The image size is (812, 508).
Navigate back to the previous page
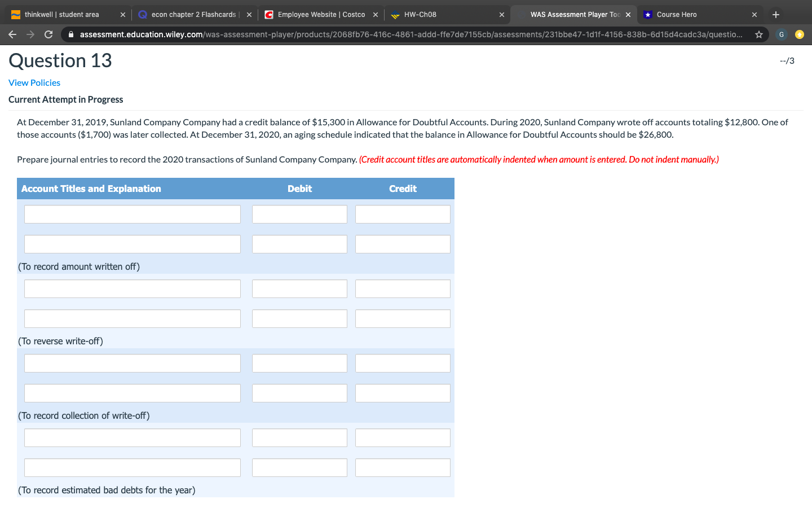pos(12,34)
